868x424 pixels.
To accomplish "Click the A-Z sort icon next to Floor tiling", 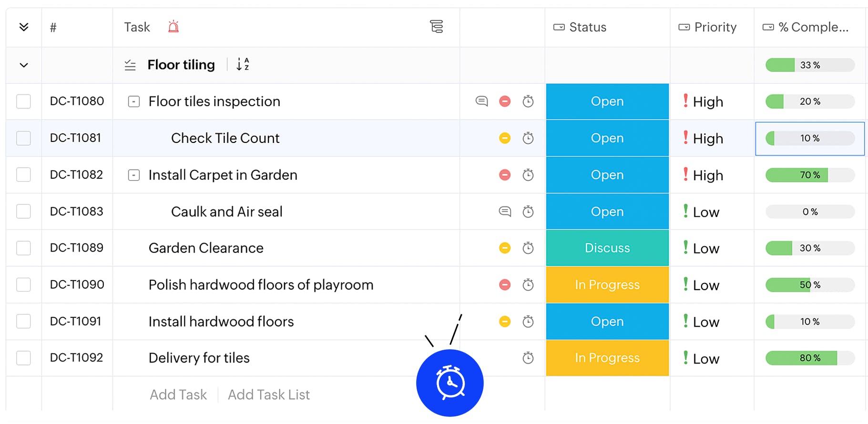I will (243, 64).
